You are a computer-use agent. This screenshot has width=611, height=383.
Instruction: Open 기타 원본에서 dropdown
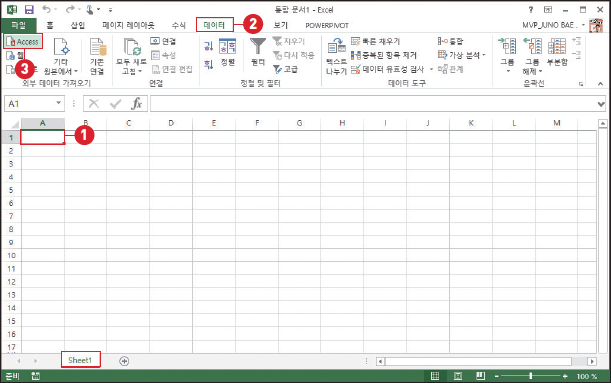coord(61,56)
